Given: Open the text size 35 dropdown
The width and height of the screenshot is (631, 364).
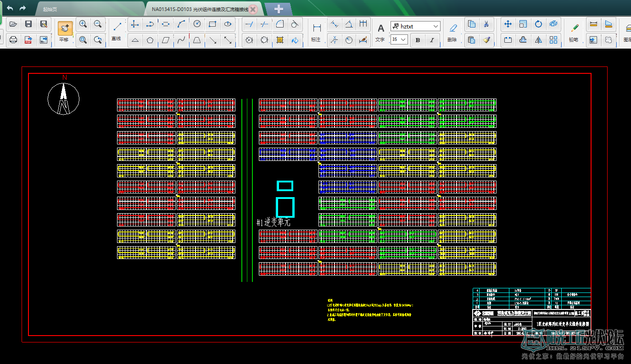Looking at the screenshot, I should (x=399, y=40).
